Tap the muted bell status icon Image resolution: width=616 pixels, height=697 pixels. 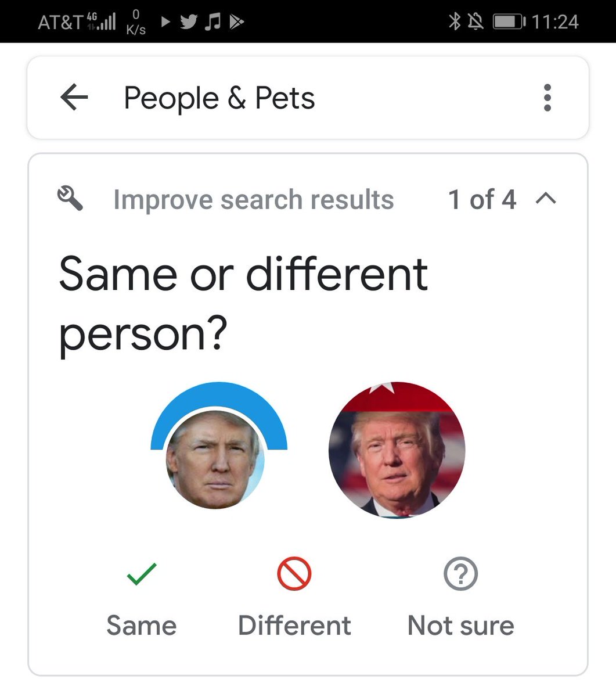pos(475,22)
